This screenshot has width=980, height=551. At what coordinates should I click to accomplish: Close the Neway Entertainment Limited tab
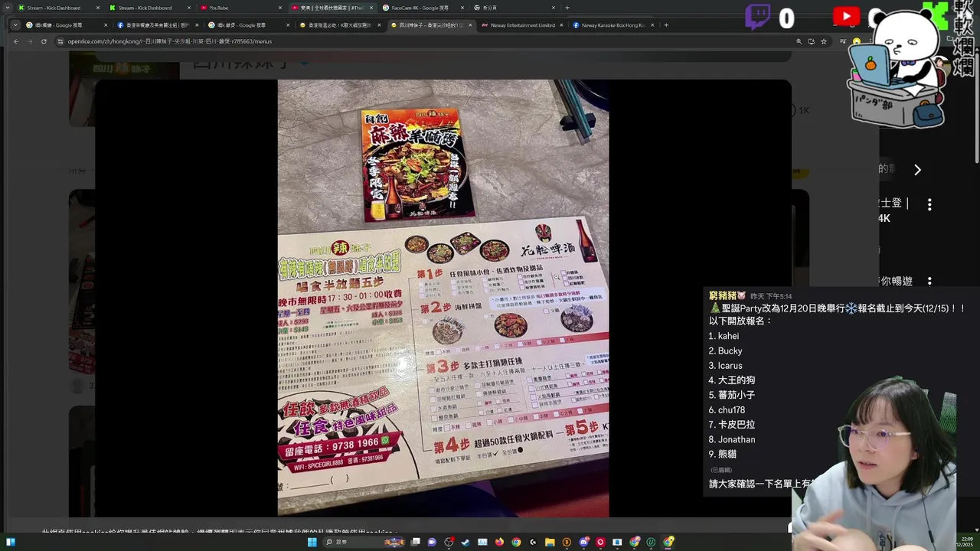click(x=562, y=24)
